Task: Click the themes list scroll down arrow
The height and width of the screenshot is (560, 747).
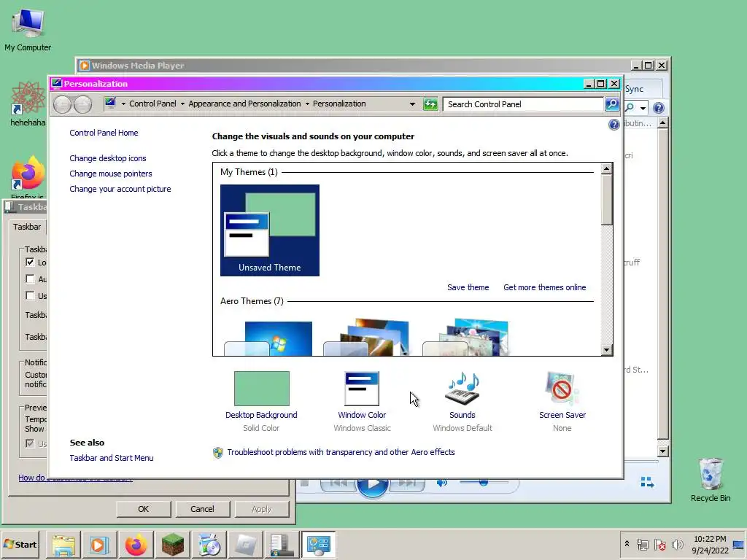Action: [x=606, y=350]
